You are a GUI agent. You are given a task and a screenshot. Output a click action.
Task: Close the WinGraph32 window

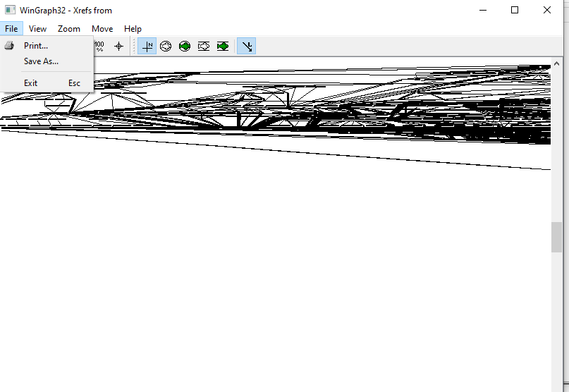[x=547, y=10]
